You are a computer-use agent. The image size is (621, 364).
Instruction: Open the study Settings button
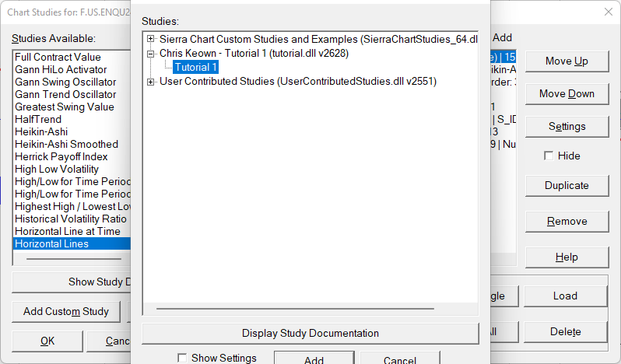[x=566, y=127]
